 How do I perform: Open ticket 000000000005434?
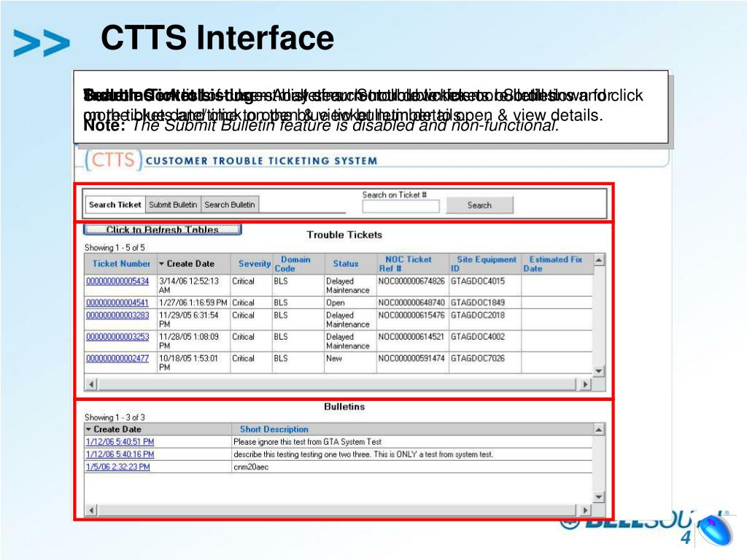tap(117, 281)
